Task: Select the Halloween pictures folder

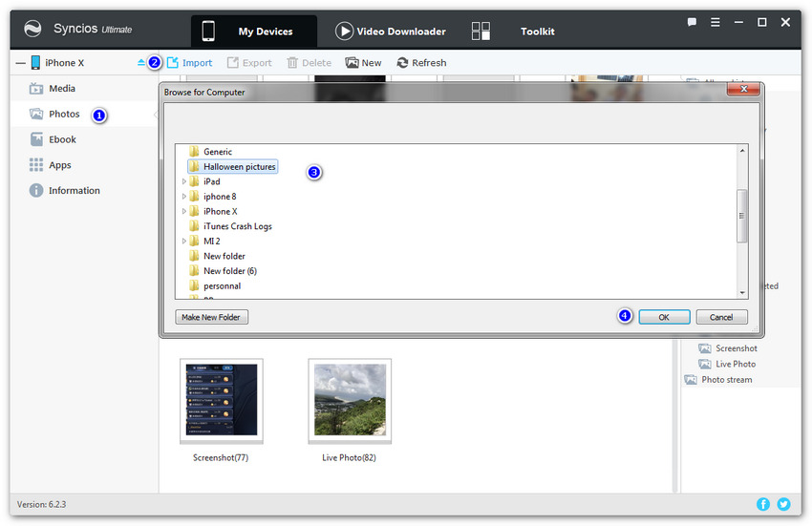Action: 232,167
